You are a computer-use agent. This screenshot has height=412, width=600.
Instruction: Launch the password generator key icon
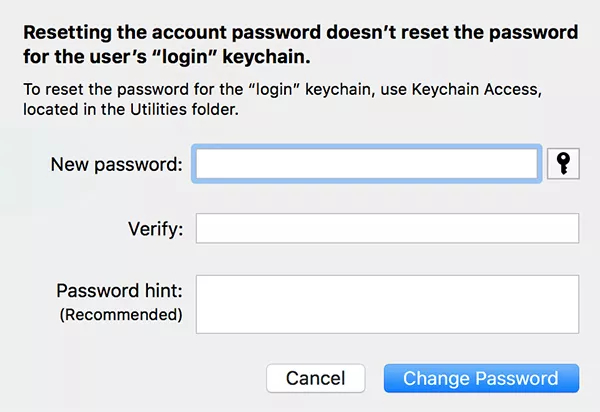pyautogui.click(x=563, y=163)
